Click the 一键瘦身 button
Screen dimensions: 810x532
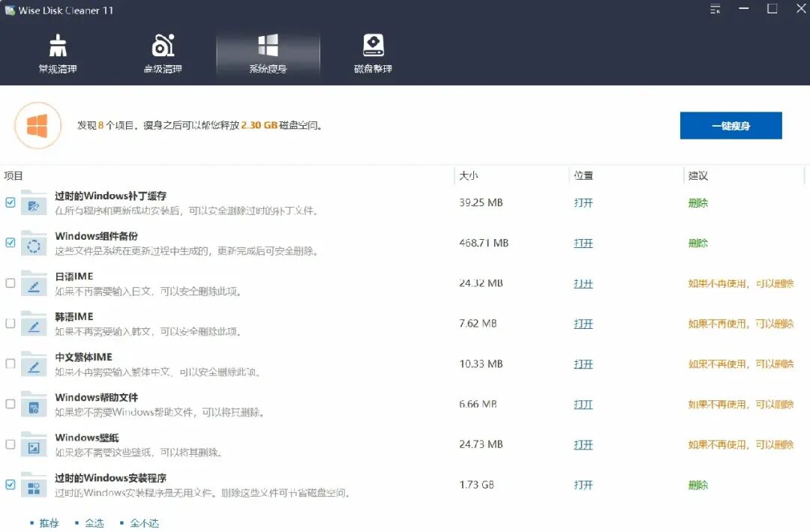click(731, 125)
